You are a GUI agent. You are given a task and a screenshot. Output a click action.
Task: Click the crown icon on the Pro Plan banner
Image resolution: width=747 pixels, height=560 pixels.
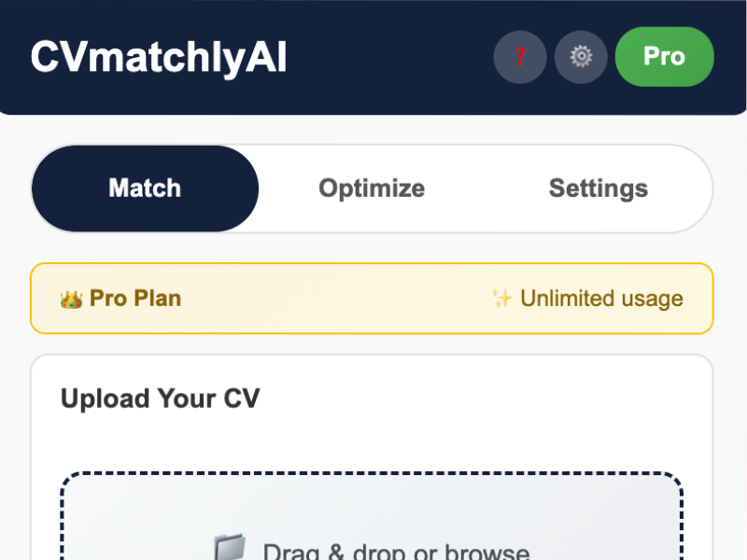[75, 298]
